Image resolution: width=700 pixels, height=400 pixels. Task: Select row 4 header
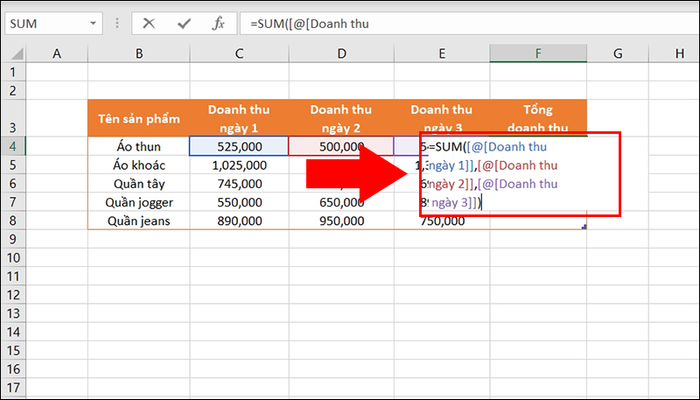pos(13,146)
